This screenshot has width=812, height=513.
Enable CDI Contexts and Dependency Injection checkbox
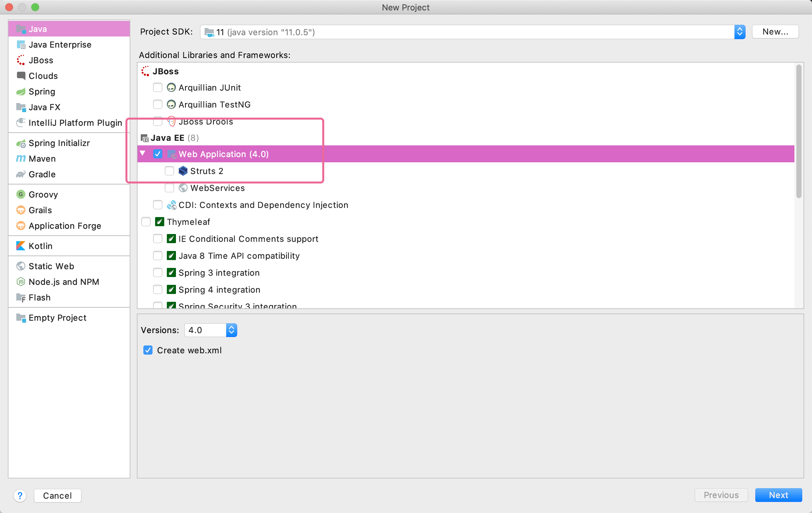pos(157,205)
